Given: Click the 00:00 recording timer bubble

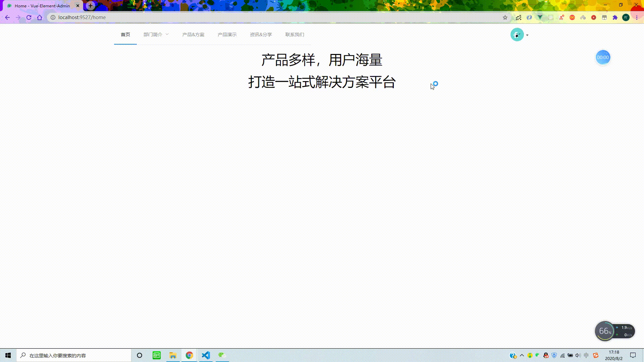Looking at the screenshot, I should pyautogui.click(x=603, y=58).
